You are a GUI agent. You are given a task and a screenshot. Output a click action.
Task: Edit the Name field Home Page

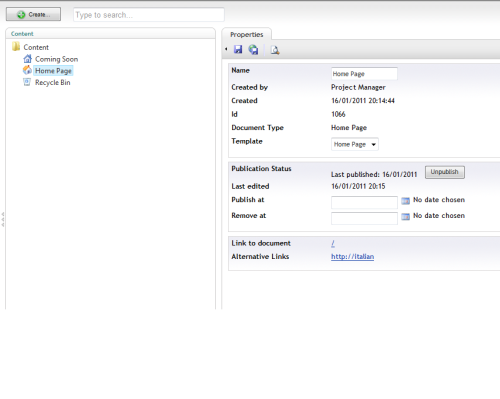[x=364, y=74]
